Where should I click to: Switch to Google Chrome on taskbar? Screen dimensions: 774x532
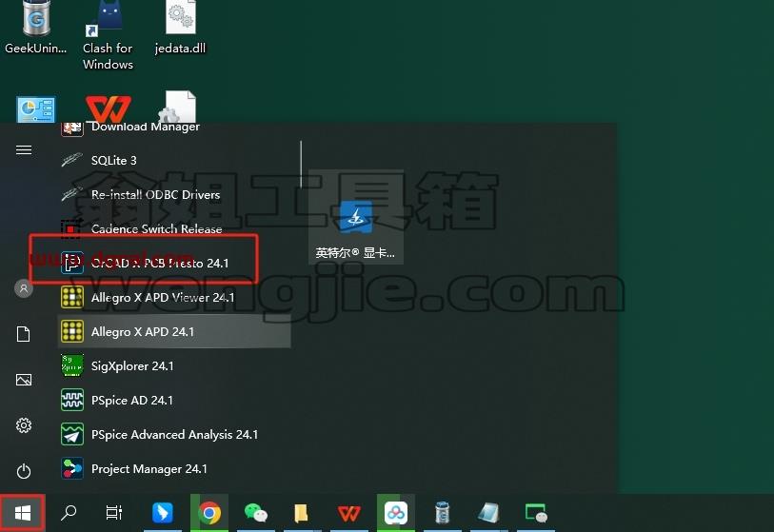209,513
